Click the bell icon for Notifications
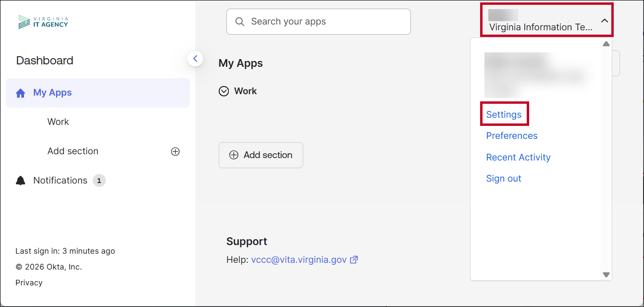This screenshot has width=644, height=307. [x=21, y=181]
